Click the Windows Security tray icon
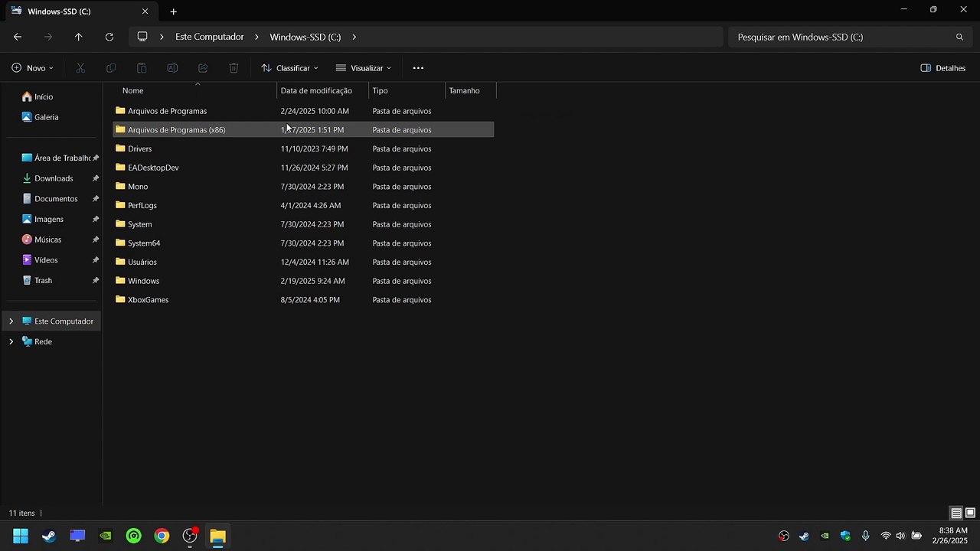Screen dimensions: 980x551 [845, 536]
